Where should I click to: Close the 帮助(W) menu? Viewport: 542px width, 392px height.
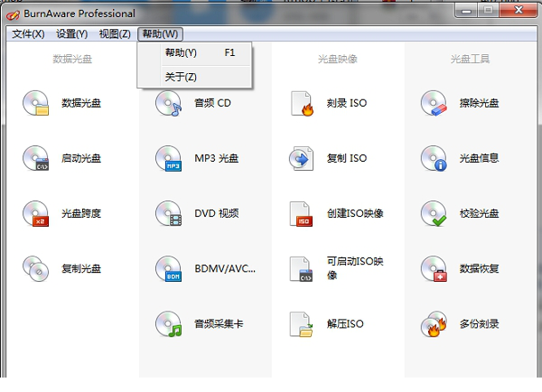point(160,34)
